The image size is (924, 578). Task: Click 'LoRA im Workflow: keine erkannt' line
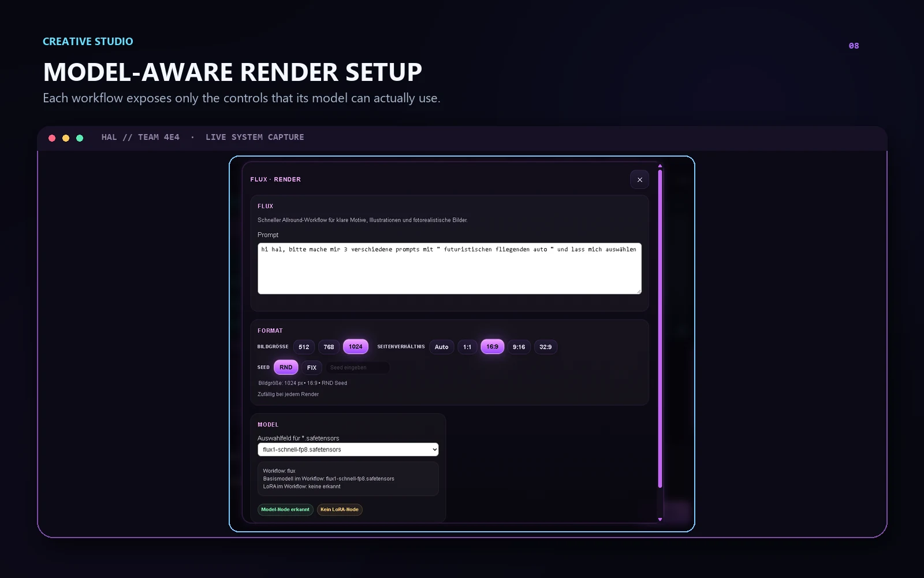coord(301,487)
